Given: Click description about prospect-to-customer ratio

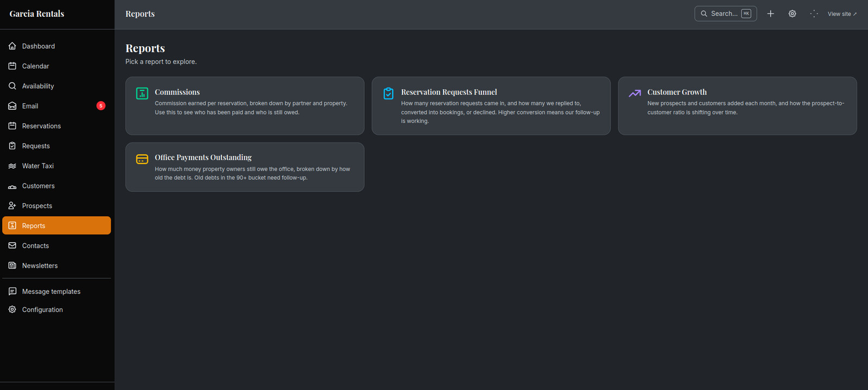Looking at the screenshot, I should [746, 108].
